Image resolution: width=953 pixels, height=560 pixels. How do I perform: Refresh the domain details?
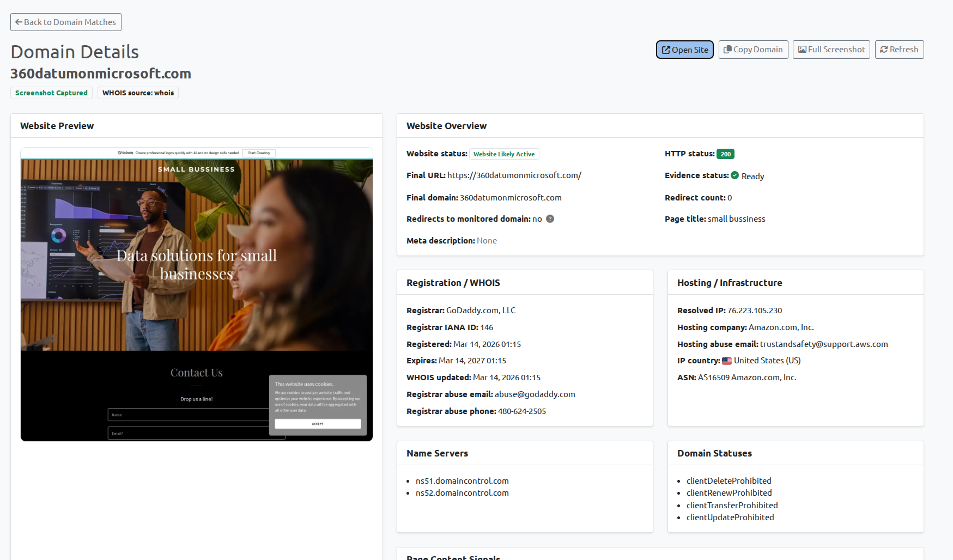click(899, 50)
